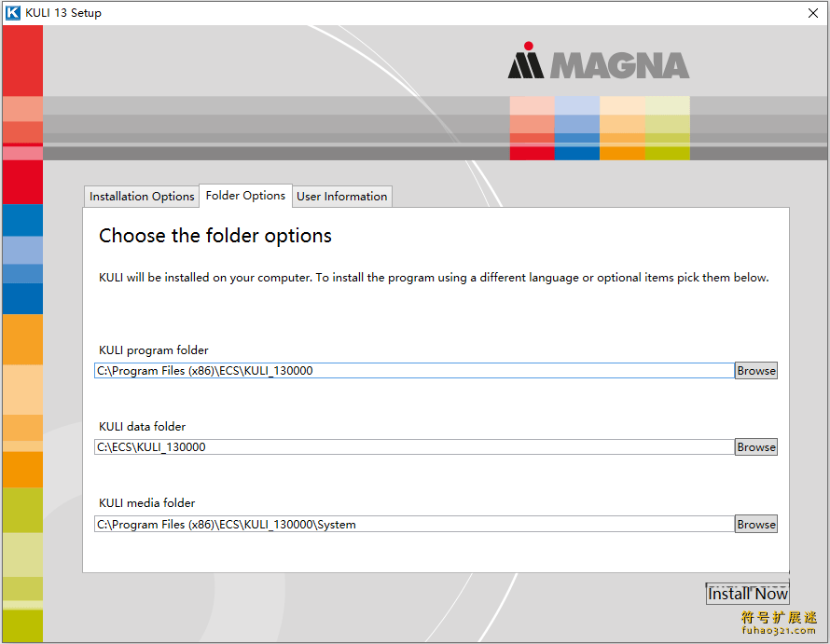Viewport: 830px width, 644px height.
Task: Click into the KULI data folder field
Action: point(414,447)
